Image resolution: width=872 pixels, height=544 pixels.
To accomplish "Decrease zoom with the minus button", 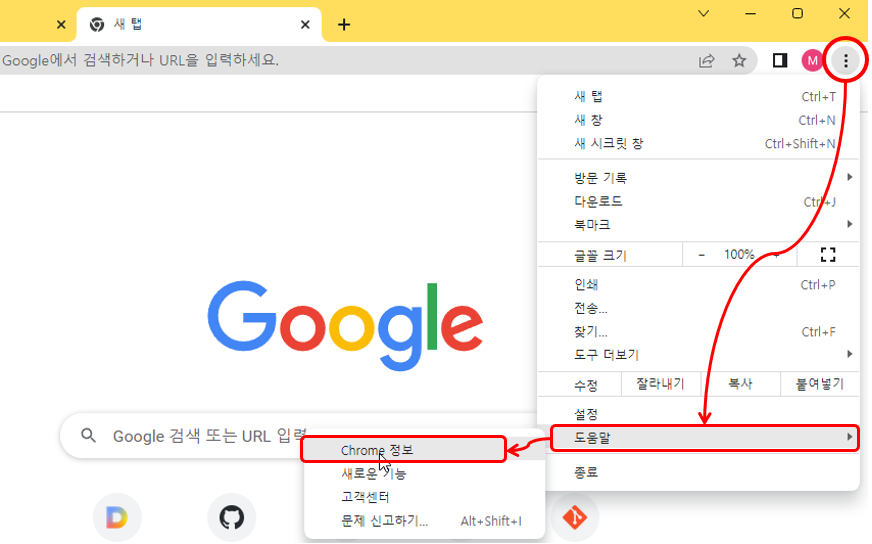I will click(x=701, y=255).
